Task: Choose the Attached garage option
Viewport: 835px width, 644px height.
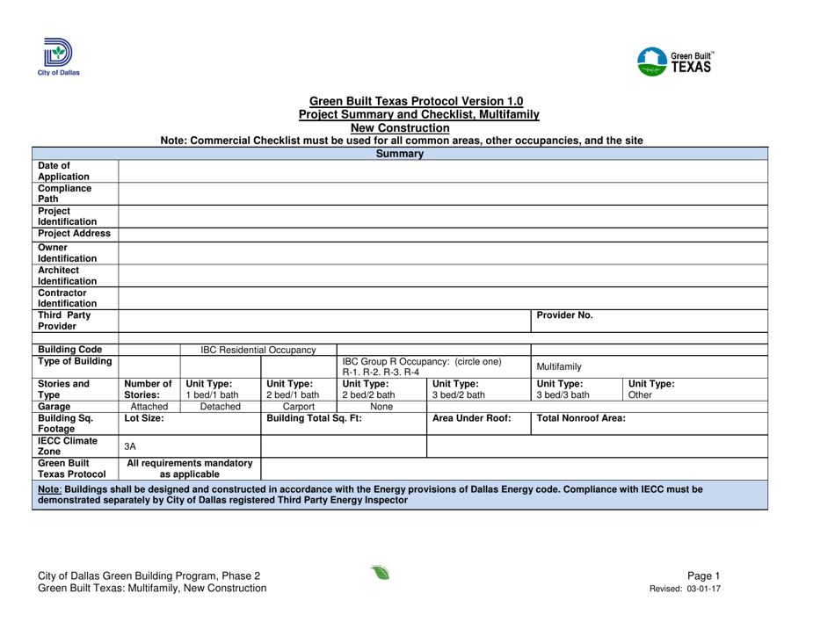Action: pos(149,407)
